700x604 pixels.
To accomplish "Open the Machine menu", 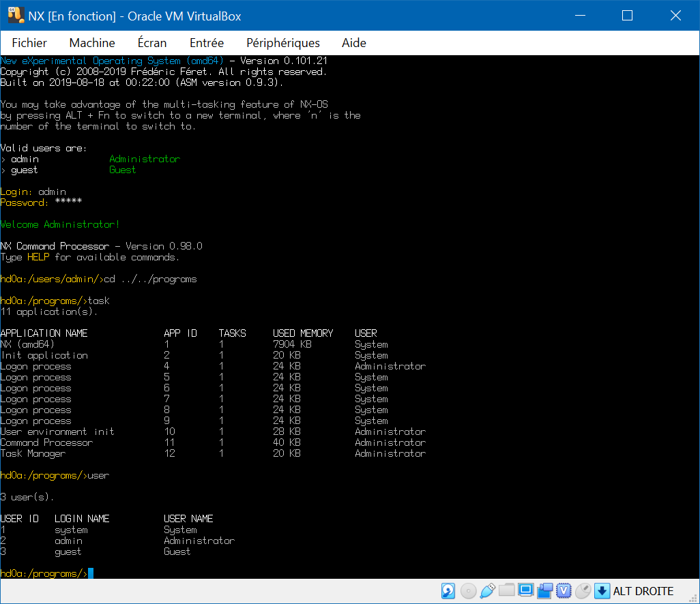I will [92, 43].
